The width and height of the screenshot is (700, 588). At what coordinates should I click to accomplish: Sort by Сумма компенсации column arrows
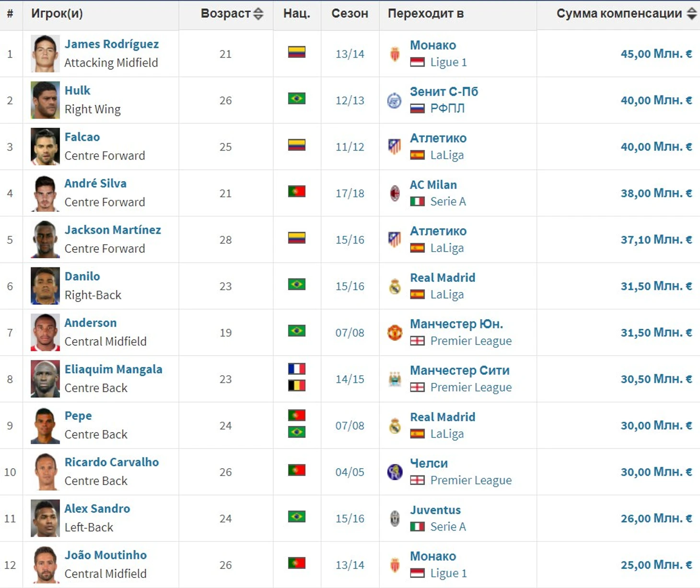691,14
